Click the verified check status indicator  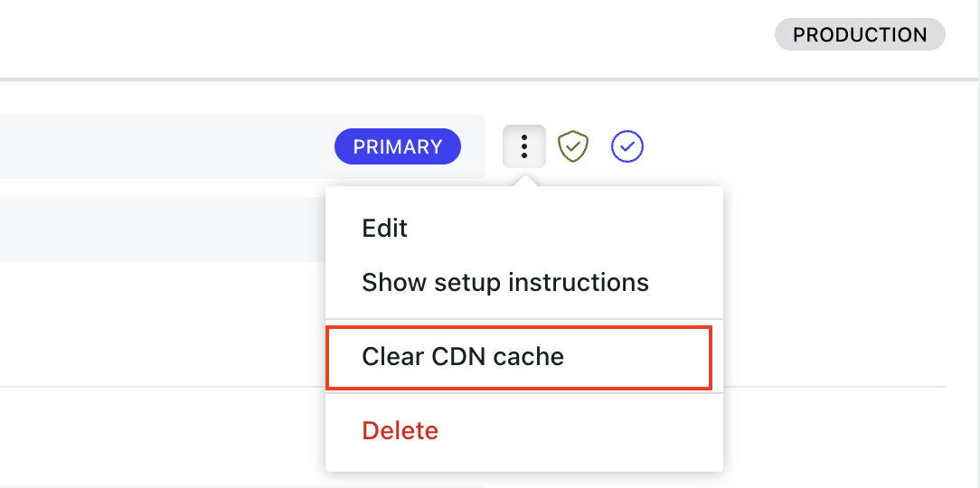pos(627,146)
